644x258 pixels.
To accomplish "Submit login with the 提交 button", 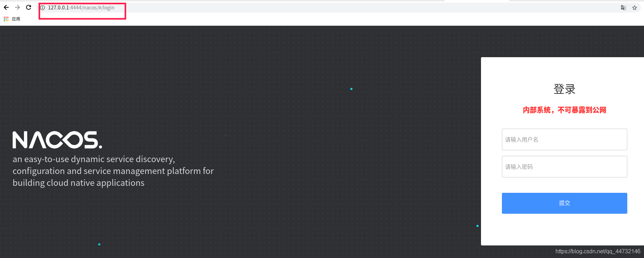I will click(x=564, y=203).
